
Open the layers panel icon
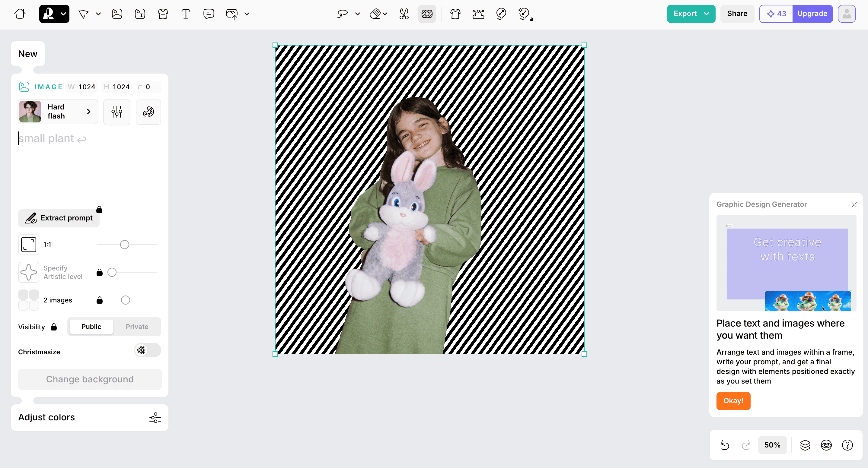pos(805,445)
